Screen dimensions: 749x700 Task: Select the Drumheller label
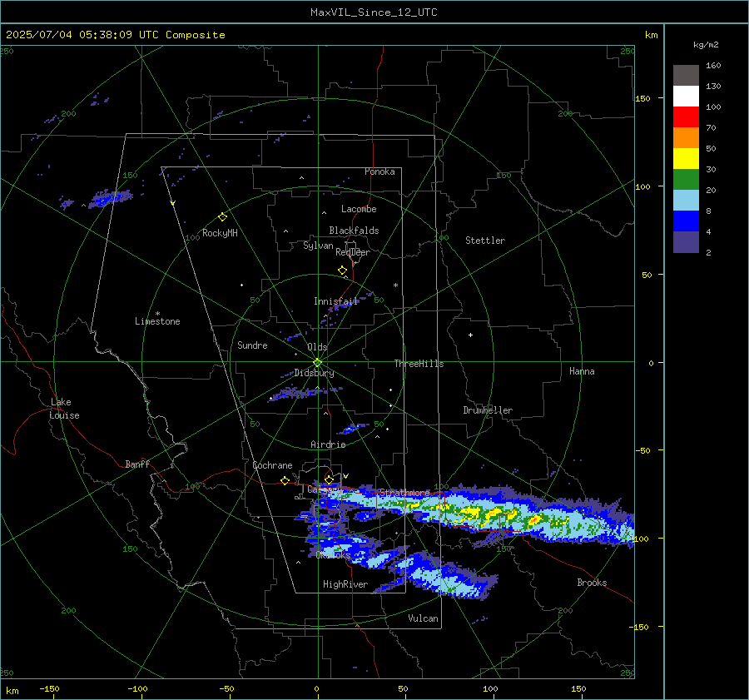488,410
